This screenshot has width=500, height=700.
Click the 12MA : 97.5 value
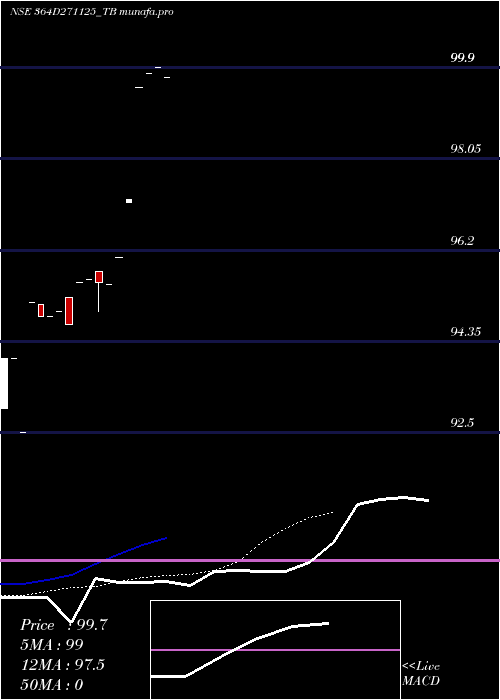pyautogui.click(x=62, y=665)
